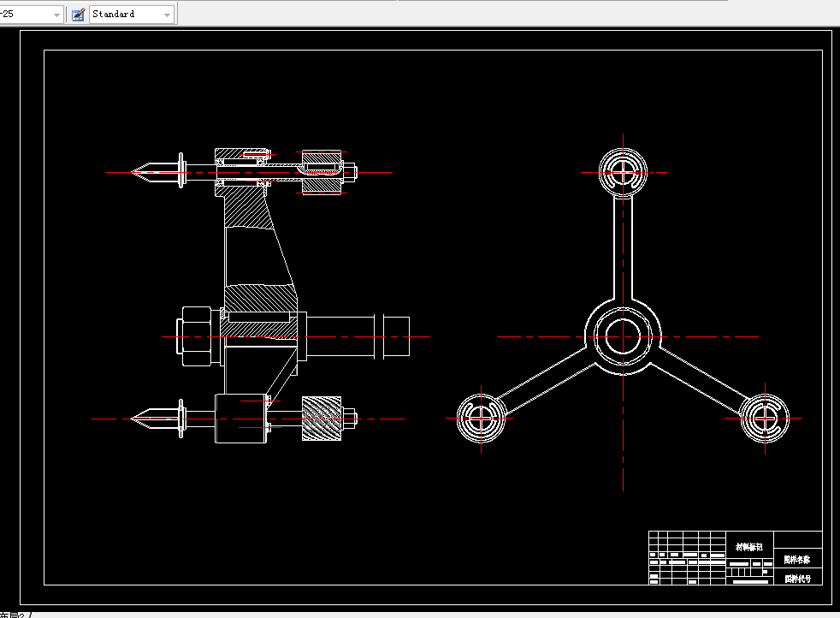Select the slotted ring at the lower-left arm end
Image resolution: width=840 pixels, height=618 pixels.
(481, 419)
